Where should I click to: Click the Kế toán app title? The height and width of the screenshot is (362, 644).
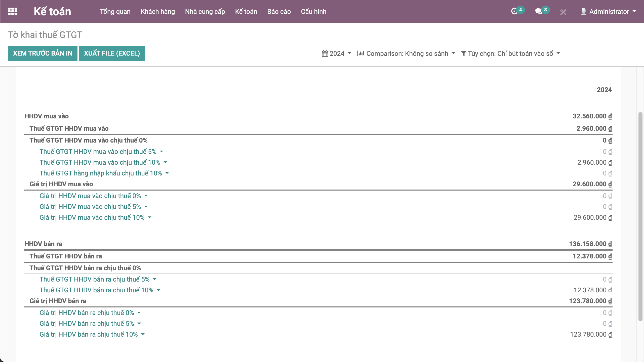click(x=52, y=12)
